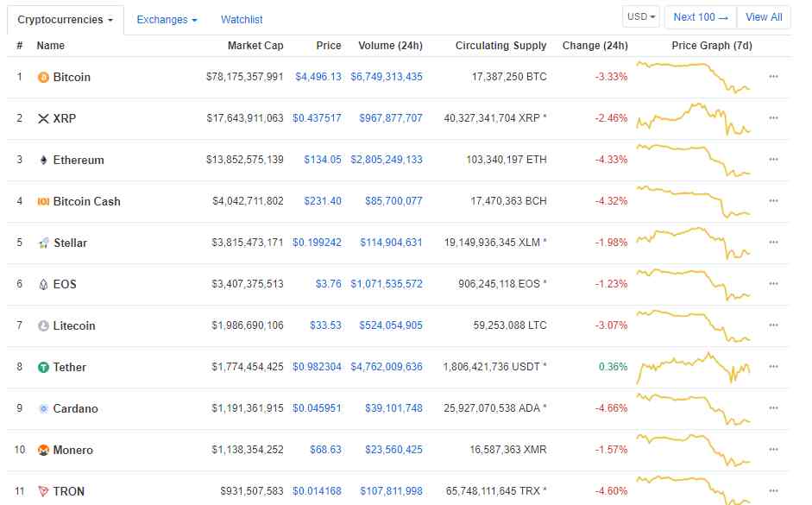Click the Next 100 button
Viewport: 812px width, 505px height.
point(700,17)
